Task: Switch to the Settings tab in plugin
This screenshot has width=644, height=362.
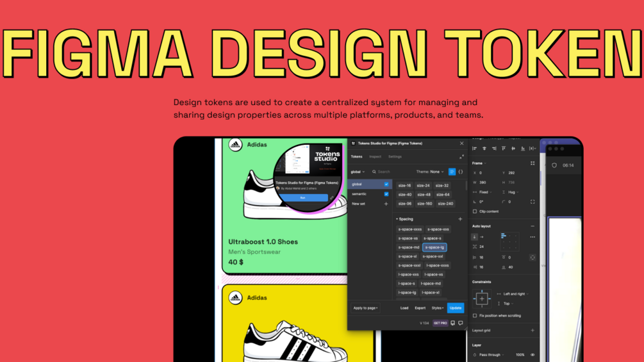Action: [x=395, y=157]
